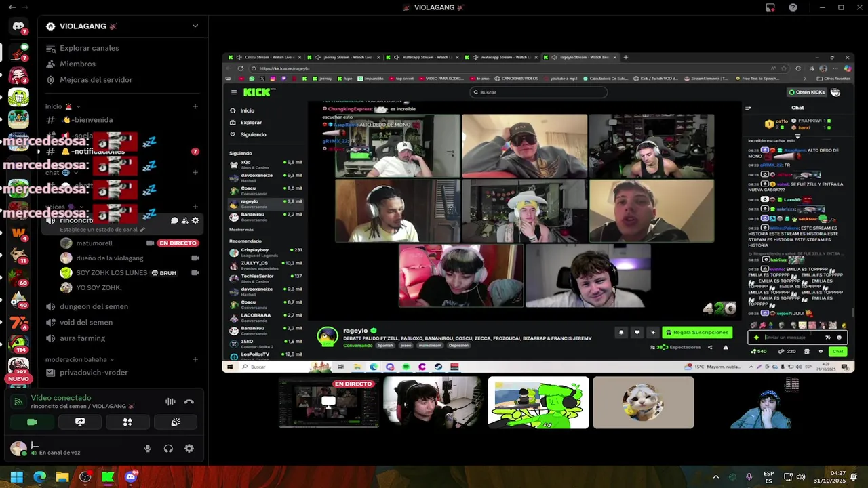
Task: Collapse the moderacion bahaha category
Action: click(x=80, y=359)
